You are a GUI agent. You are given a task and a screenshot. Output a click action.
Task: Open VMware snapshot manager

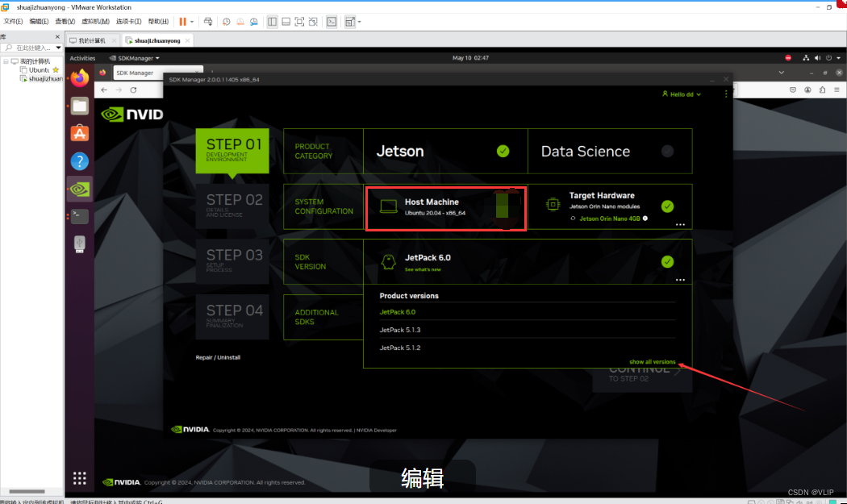tap(254, 22)
